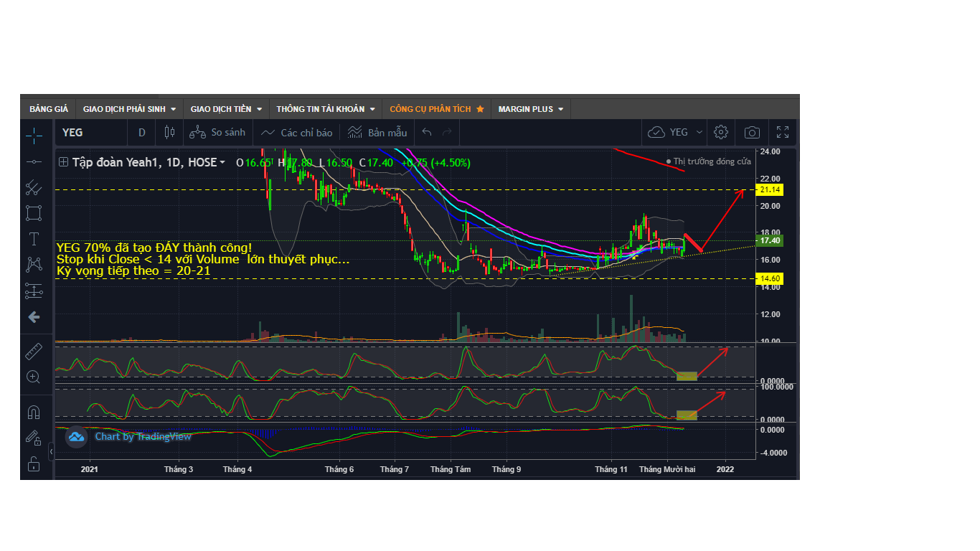Expand the GIAO DỊCH TIỀN menu
Screen dimensions: 980x551
pos(226,109)
